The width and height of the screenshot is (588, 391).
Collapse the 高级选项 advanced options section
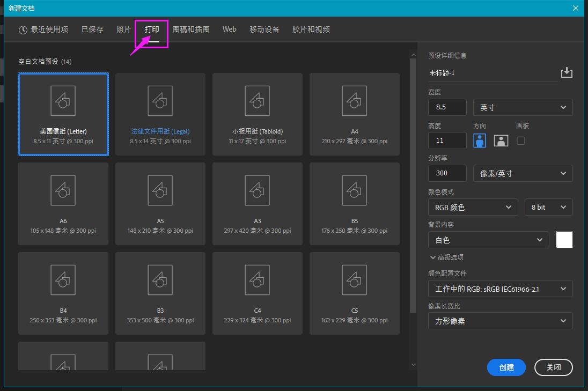pyautogui.click(x=446, y=257)
